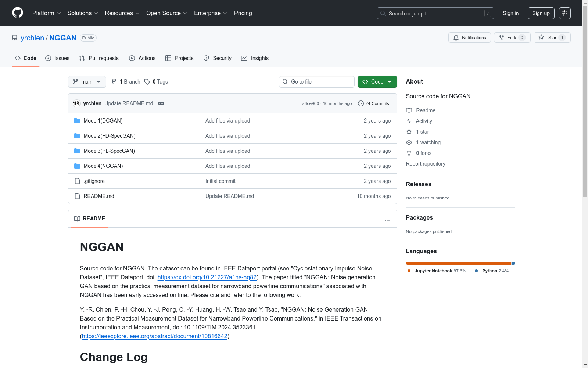Open the Insights tab
Image resolution: width=588 pixels, height=368 pixels.
coord(255,58)
